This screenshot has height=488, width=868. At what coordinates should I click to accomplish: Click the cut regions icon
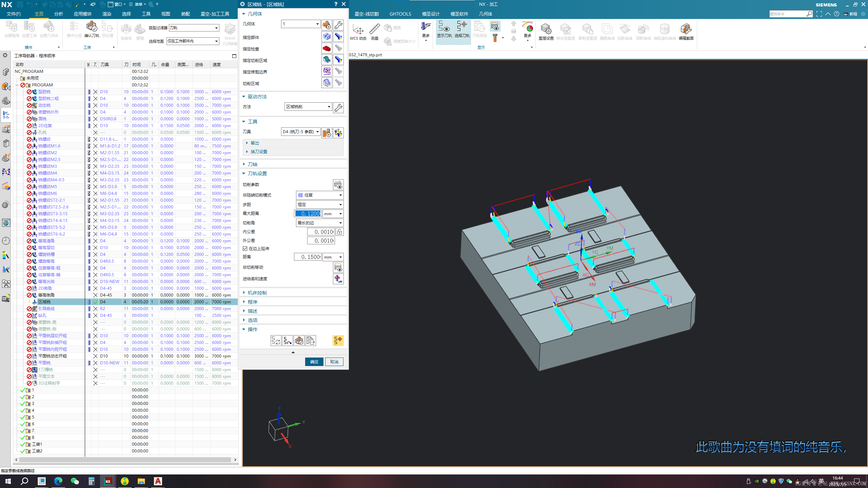coord(327,83)
